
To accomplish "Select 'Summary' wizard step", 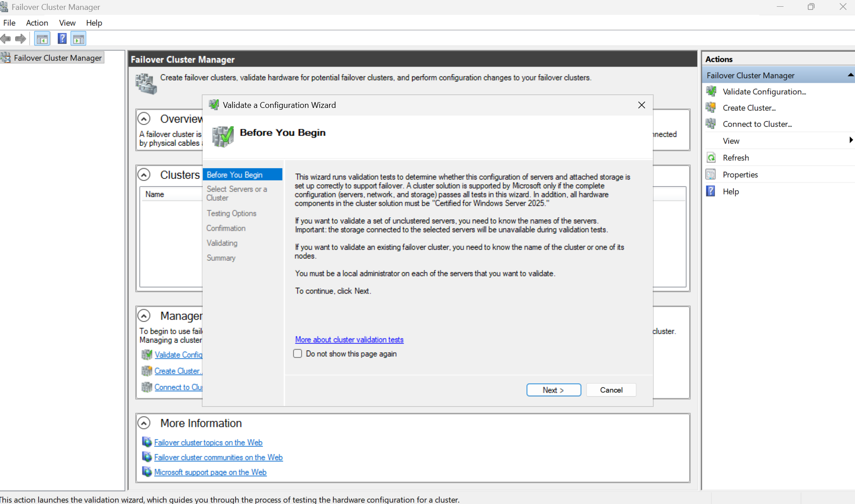I will pyautogui.click(x=221, y=258).
